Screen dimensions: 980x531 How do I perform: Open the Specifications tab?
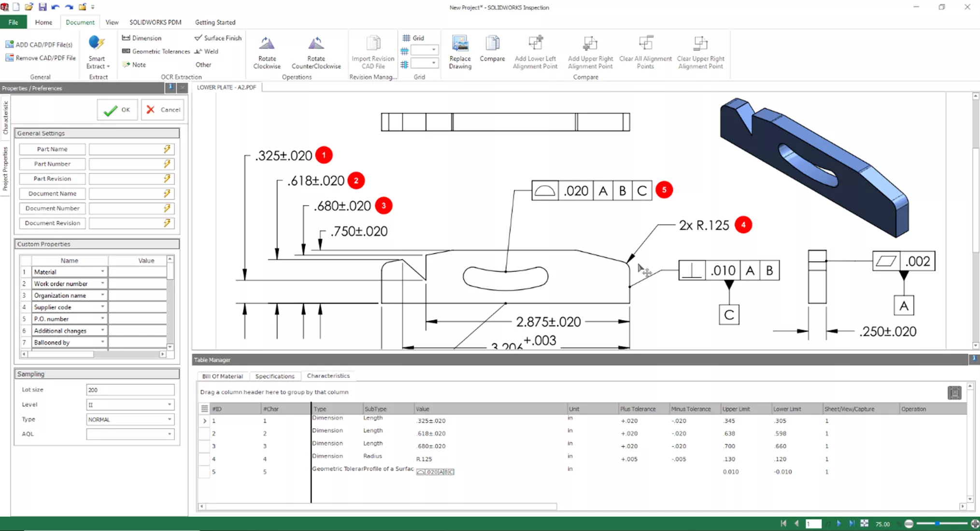click(x=274, y=376)
